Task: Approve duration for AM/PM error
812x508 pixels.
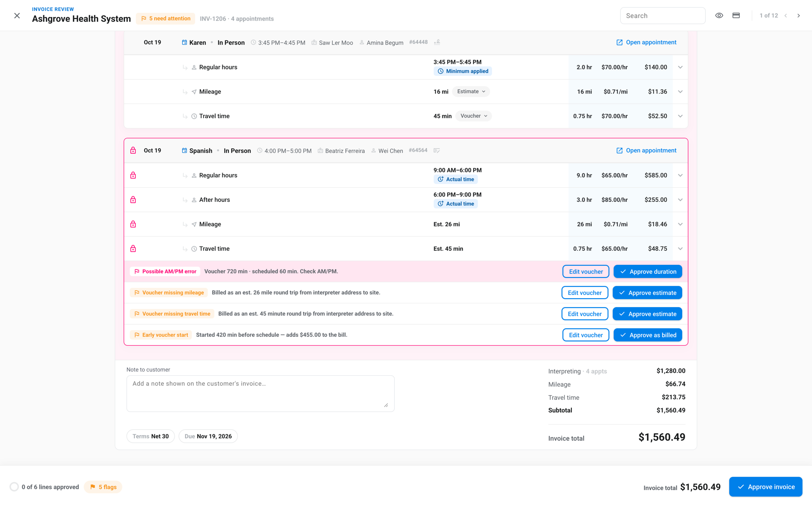Action: click(648, 271)
